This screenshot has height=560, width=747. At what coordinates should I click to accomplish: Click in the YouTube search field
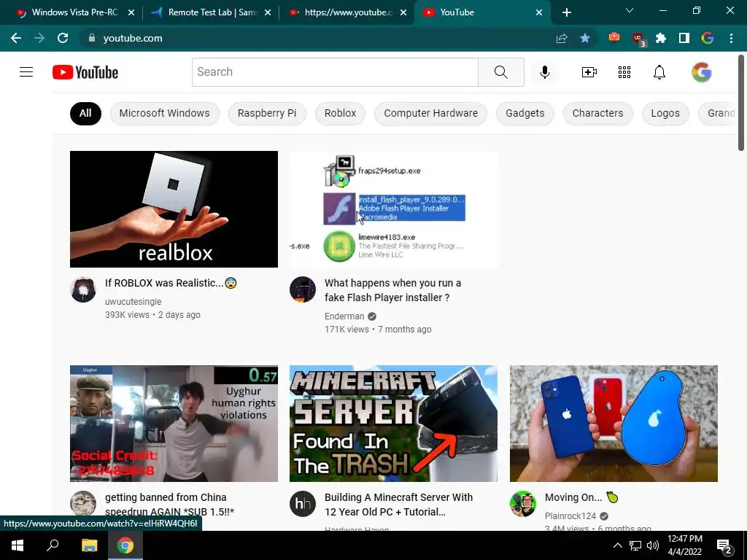(335, 72)
